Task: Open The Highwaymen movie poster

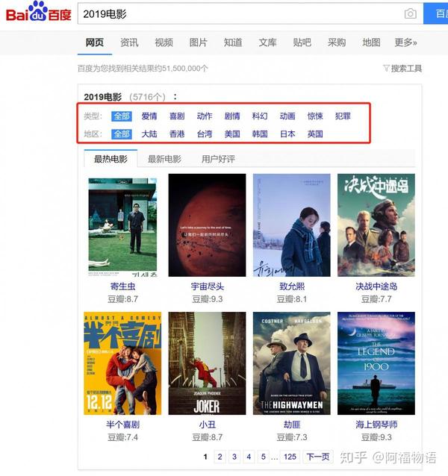Action: (292, 363)
